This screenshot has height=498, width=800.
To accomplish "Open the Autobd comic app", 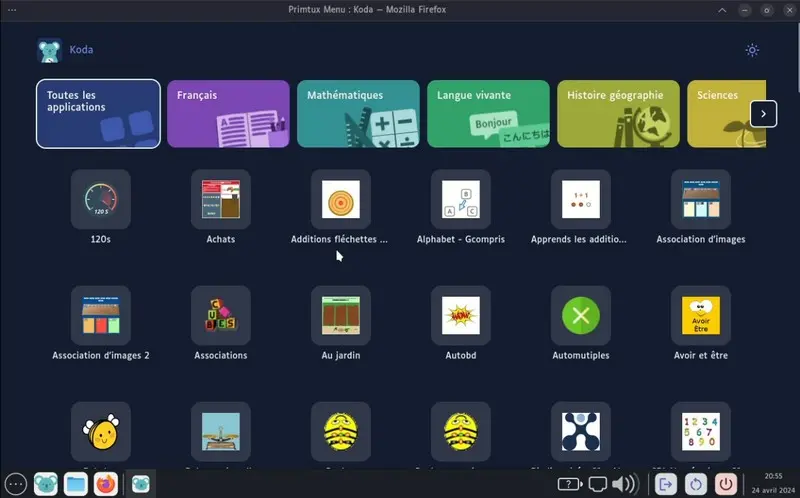I will point(460,316).
